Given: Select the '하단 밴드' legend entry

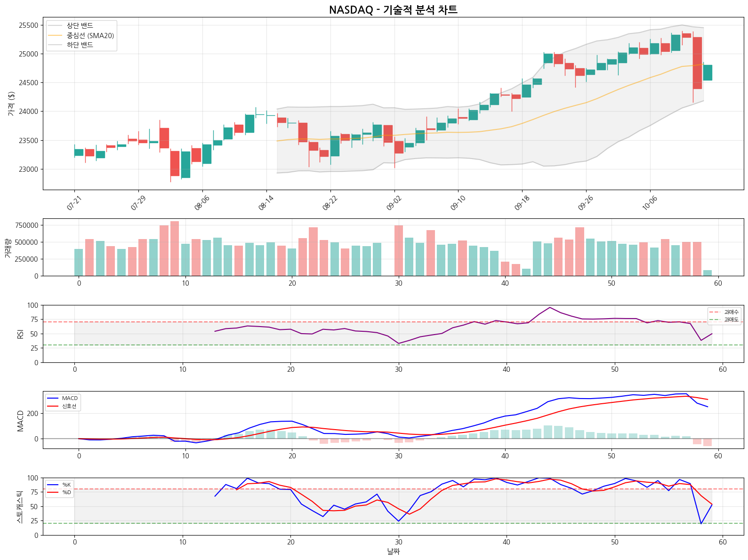Looking at the screenshot, I should [80, 45].
